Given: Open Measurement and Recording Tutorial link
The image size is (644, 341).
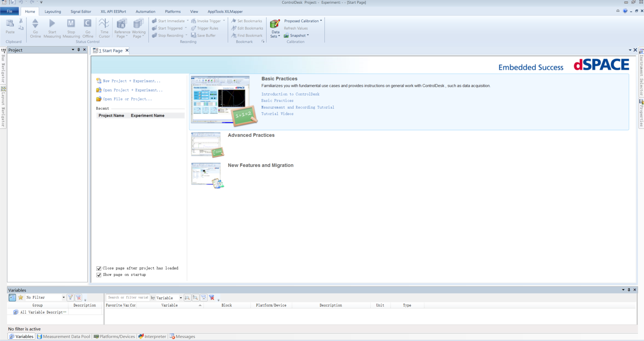Looking at the screenshot, I should (298, 107).
